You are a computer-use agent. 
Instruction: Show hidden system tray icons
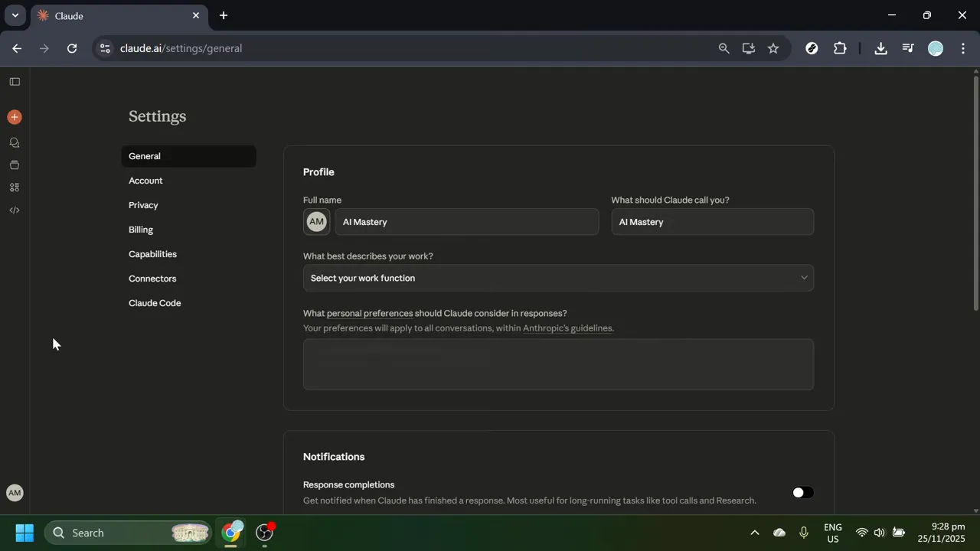(x=754, y=533)
